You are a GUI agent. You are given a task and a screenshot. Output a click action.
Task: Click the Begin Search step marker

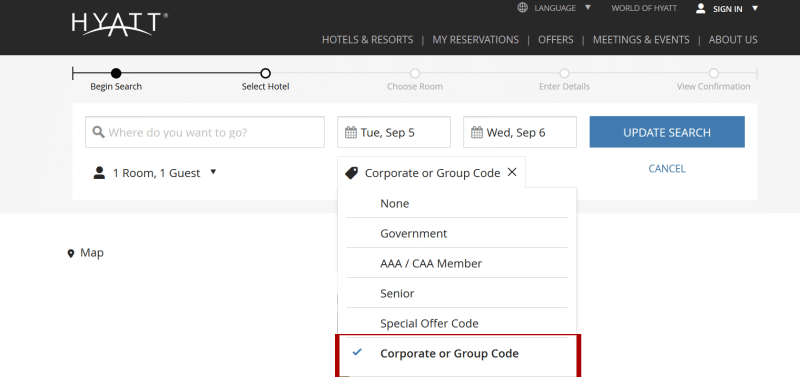tap(116, 73)
